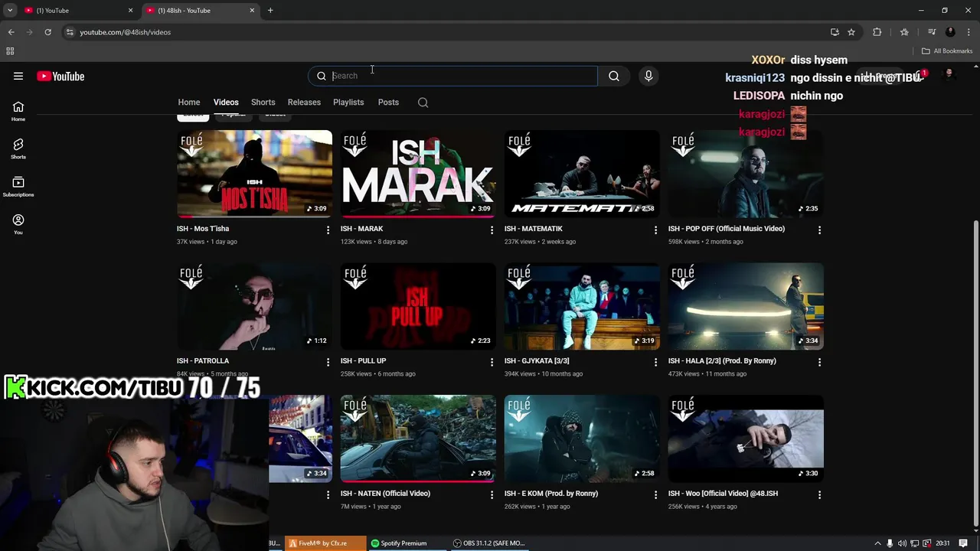Open ISH - NATEN (Official Video) title link

point(385,494)
